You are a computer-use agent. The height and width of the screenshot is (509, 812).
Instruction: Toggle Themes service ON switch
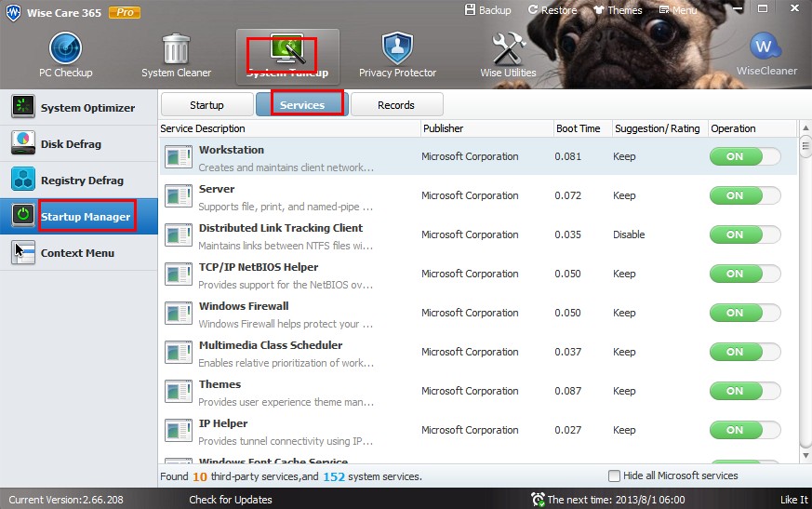click(x=745, y=392)
